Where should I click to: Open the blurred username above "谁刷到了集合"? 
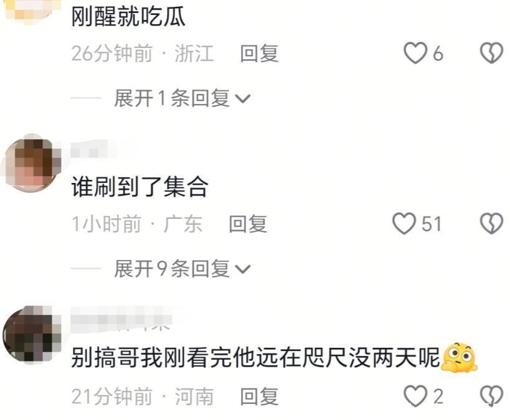click(x=104, y=150)
